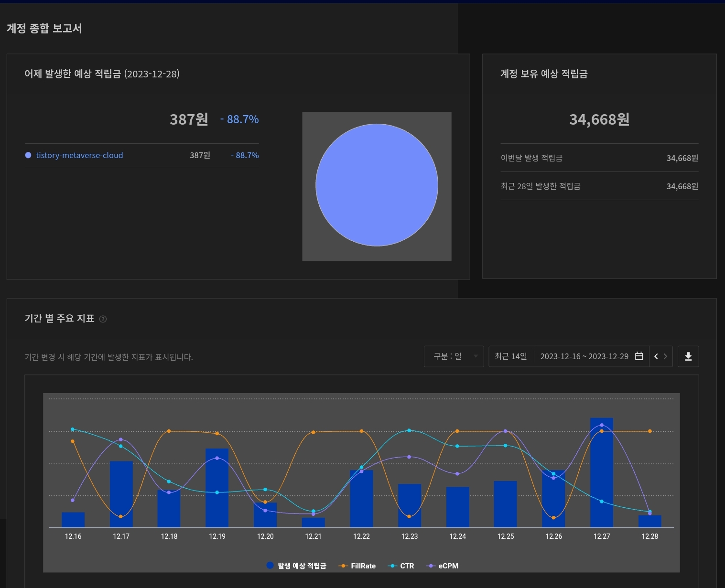725x588 pixels.
Task: Toggle the FillRate legend series
Action: point(357,566)
